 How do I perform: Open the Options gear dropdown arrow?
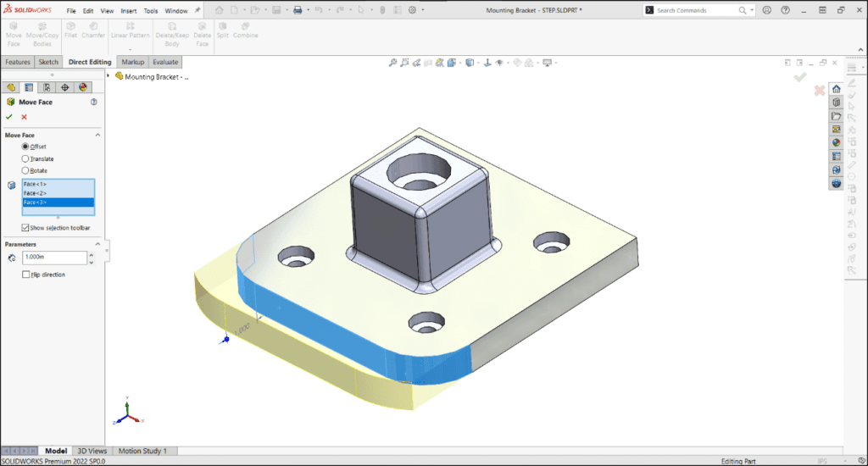coord(423,10)
